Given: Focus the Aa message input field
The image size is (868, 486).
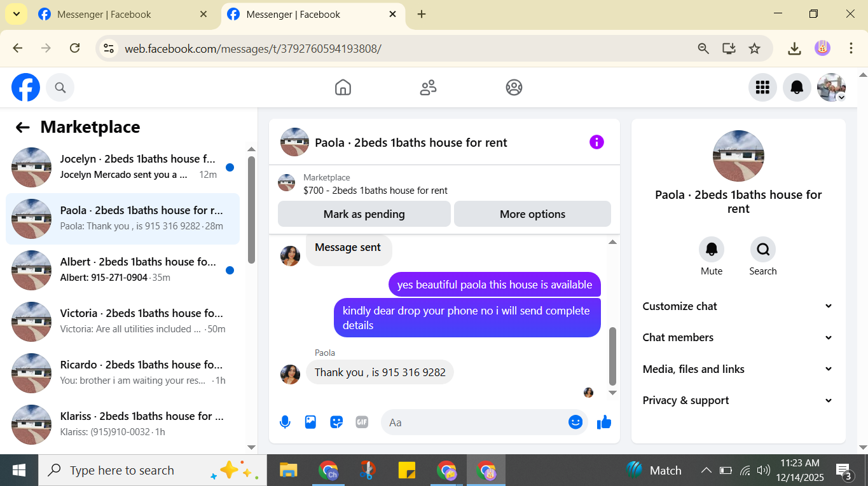Looking at the screenshot, I should click(474, 422).
